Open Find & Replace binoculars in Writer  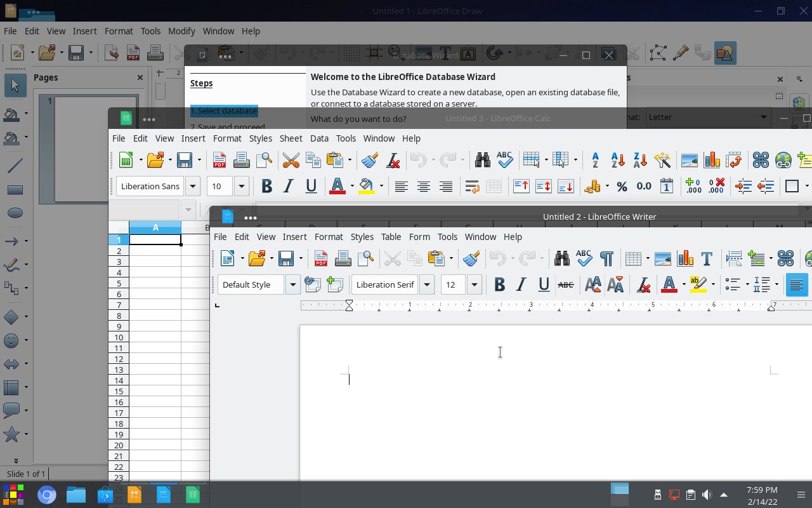click(562, 258)
